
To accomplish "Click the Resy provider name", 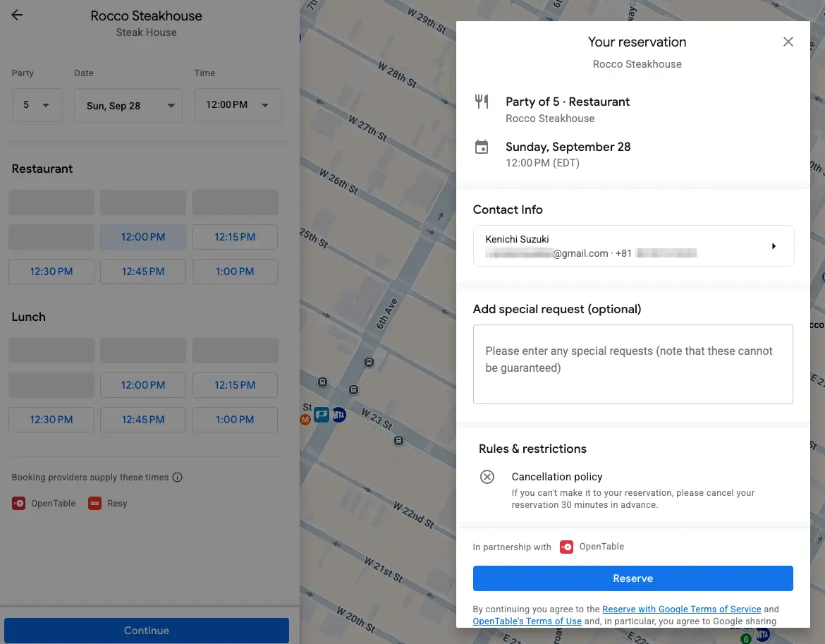I will 117,504.
